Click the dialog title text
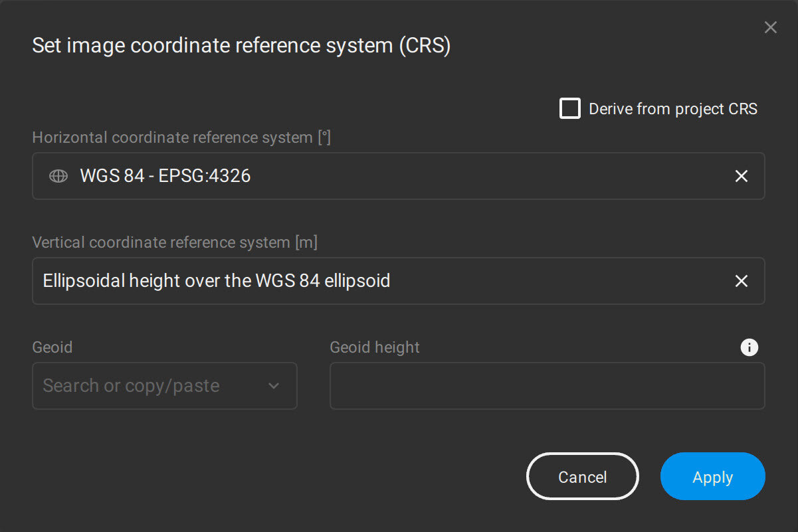798x532 pixels. point(241,45)
